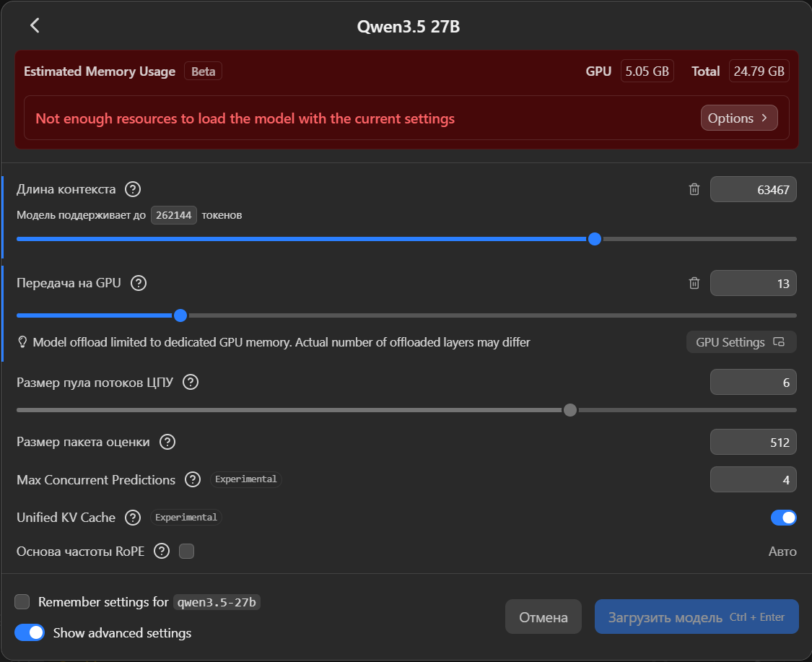Click help icon for Max Concurrent Predictions
The height and width of the screenshot is (662, 812).
pos(193,479)
